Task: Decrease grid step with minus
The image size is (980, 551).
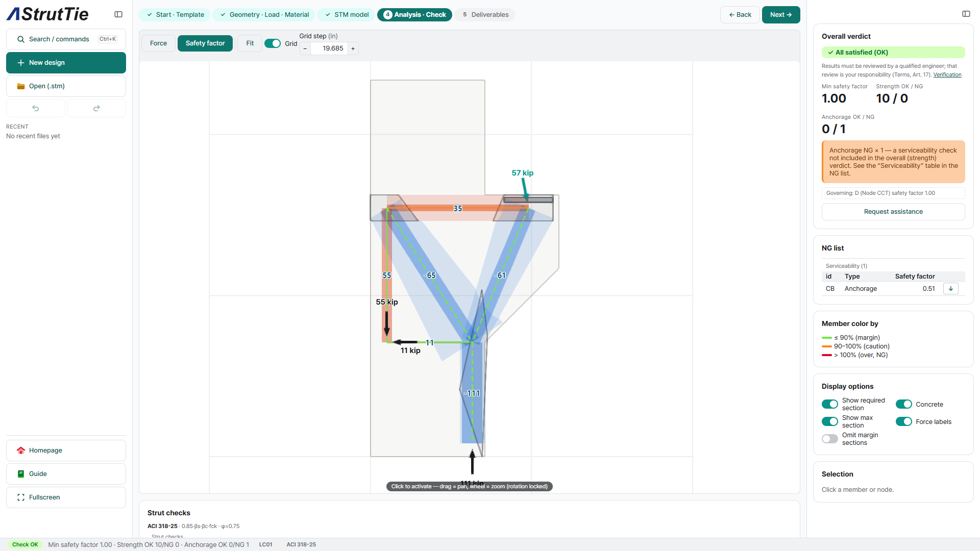Action: tap(305, 49)
